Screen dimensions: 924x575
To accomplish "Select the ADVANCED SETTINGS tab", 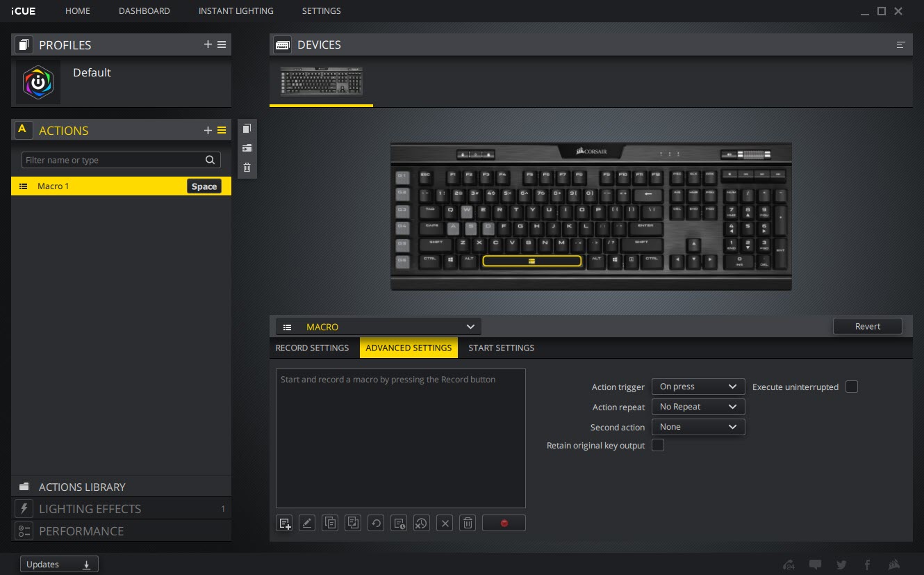I will (x=409, y=348).
